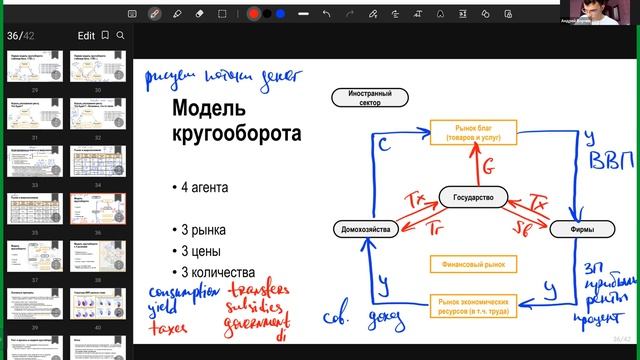Viewport: 640px width, 360px height.
Task: Open page 30 thumbnail
Action: (x=98, y=66)
